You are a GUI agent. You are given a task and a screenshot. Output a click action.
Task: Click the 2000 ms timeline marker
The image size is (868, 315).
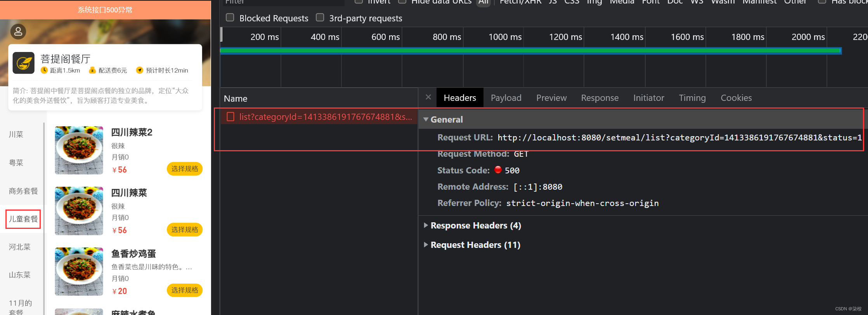pyautogui.click(x=808, y=37)
